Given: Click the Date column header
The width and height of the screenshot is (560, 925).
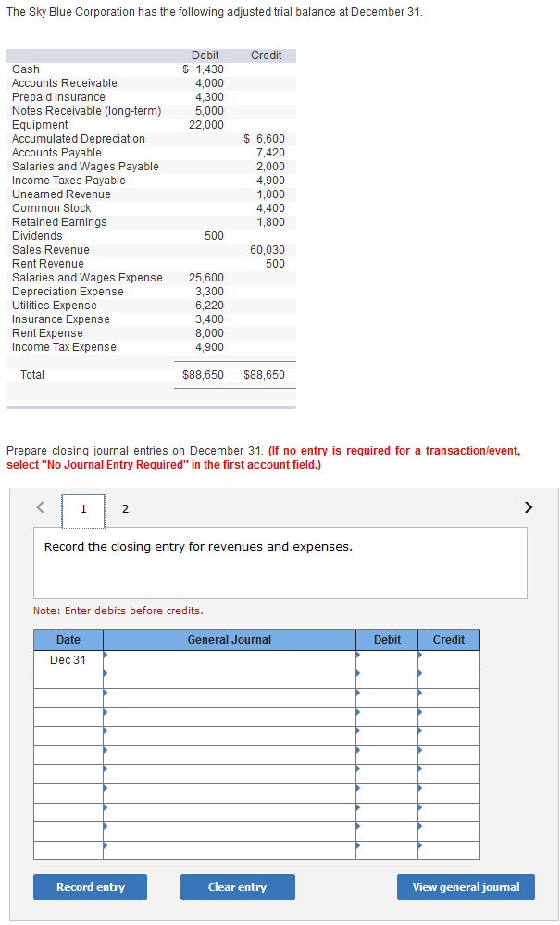Looking at the screenshot, I should pos(68,640).
